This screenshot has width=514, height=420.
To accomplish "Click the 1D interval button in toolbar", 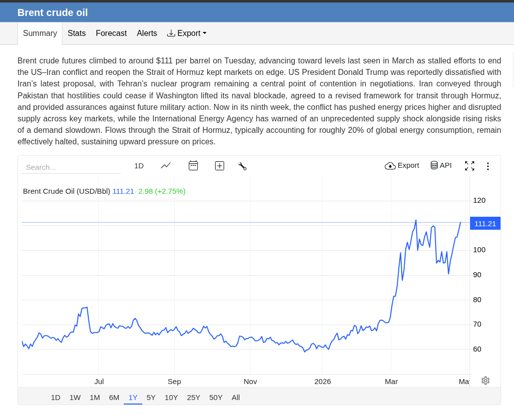I will (x=139, y=166).
